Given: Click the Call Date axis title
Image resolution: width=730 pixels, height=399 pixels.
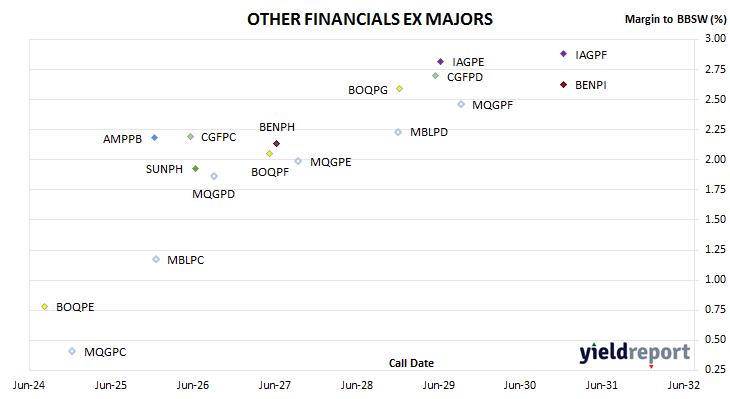Looking at the screenshot, I should point(411,363).
